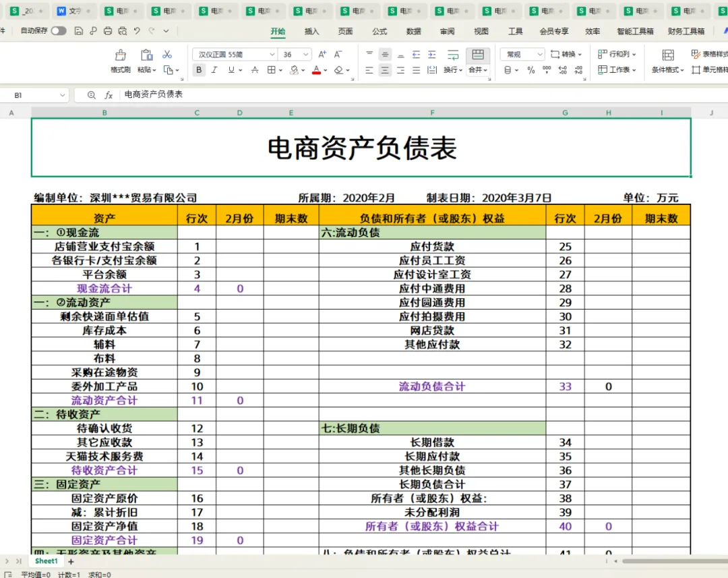
Task: Click the thousands separator icon
Action: click(547, 70)
